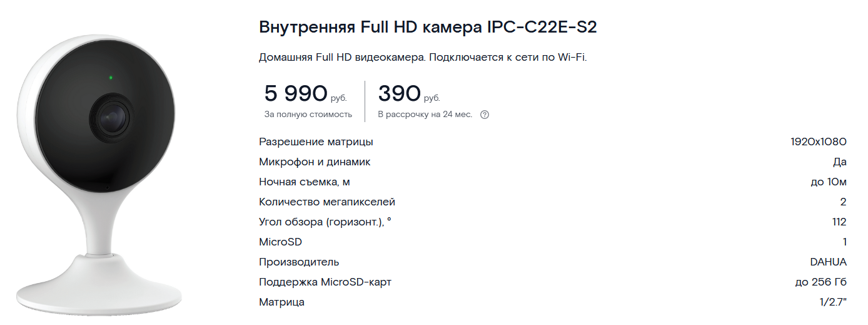Click the 1920x1080 resolution value
868x325 pixels.
[x=819, y=142]
